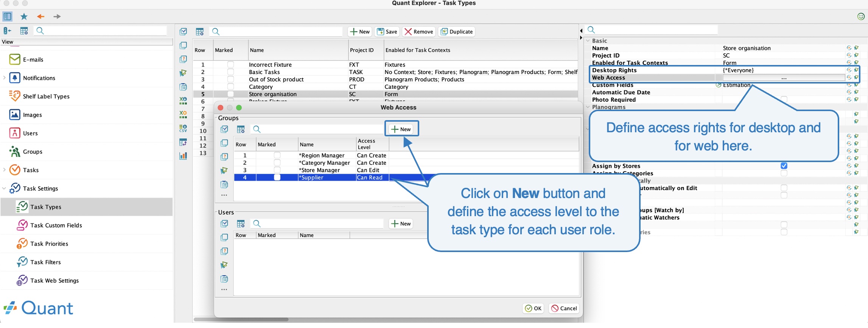Click select-all icon in Users toolbar

(224, 224)
